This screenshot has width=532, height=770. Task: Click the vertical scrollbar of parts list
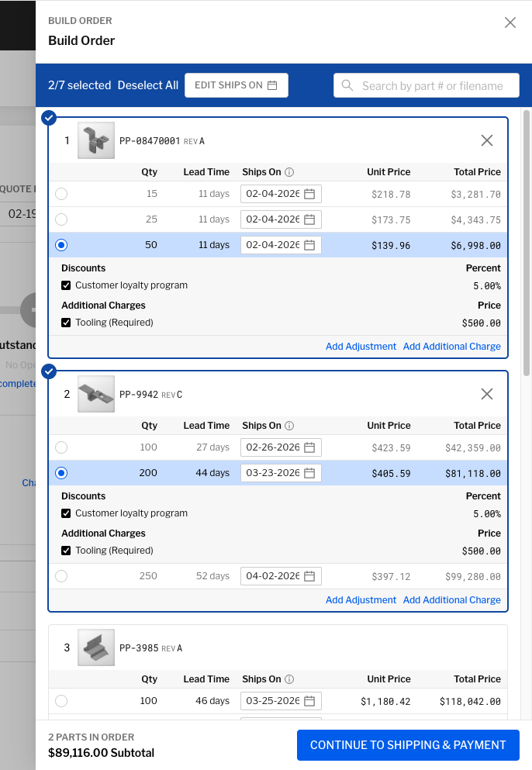527,243
